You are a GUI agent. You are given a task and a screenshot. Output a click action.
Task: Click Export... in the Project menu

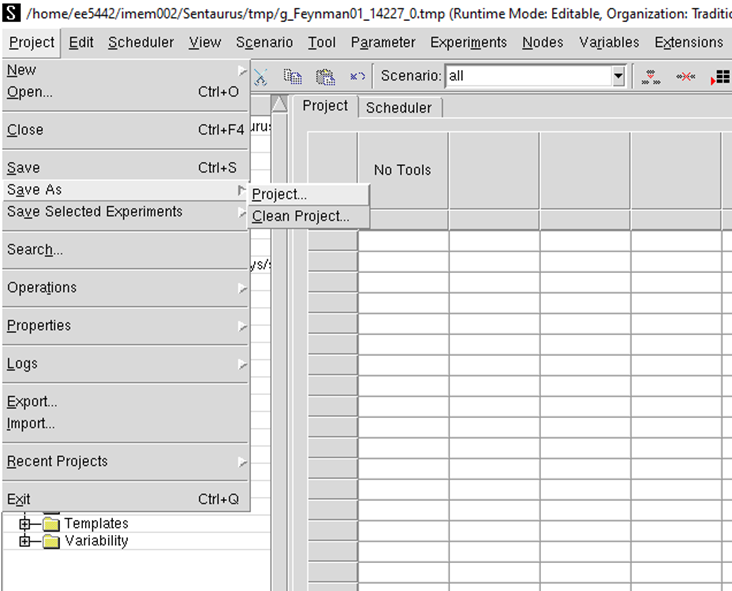32,402
